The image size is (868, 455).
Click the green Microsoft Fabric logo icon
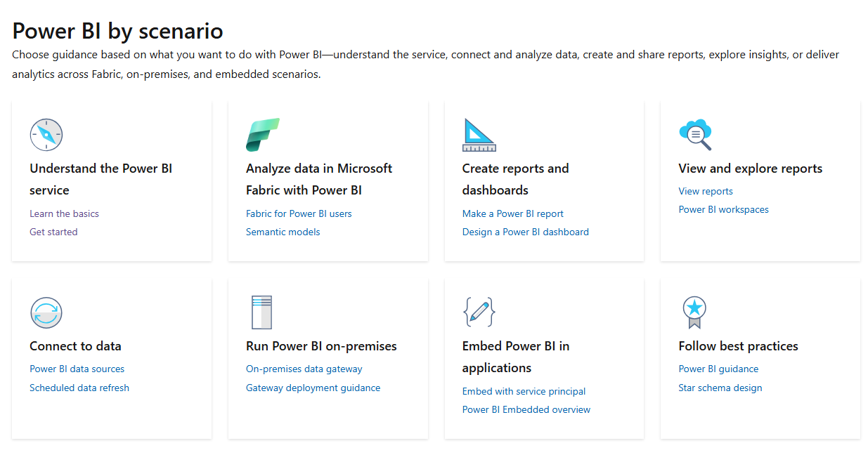[263, 134]
